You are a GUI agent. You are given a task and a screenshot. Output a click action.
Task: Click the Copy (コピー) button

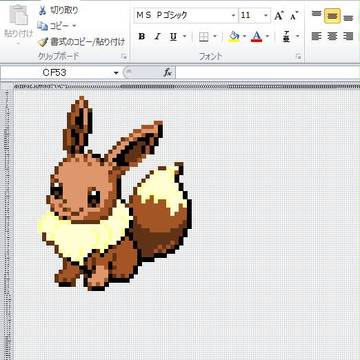tap(53, 25)
